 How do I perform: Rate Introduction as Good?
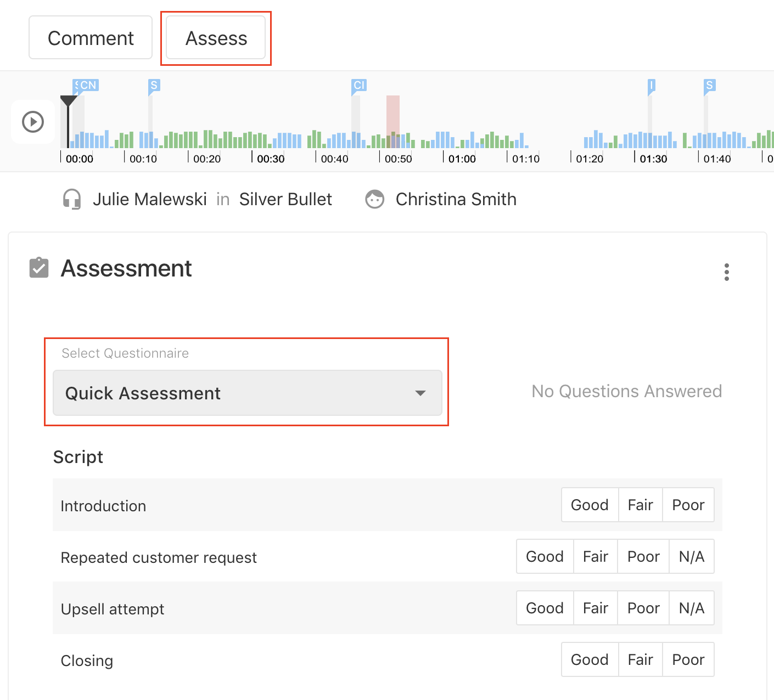click(590, 505)
